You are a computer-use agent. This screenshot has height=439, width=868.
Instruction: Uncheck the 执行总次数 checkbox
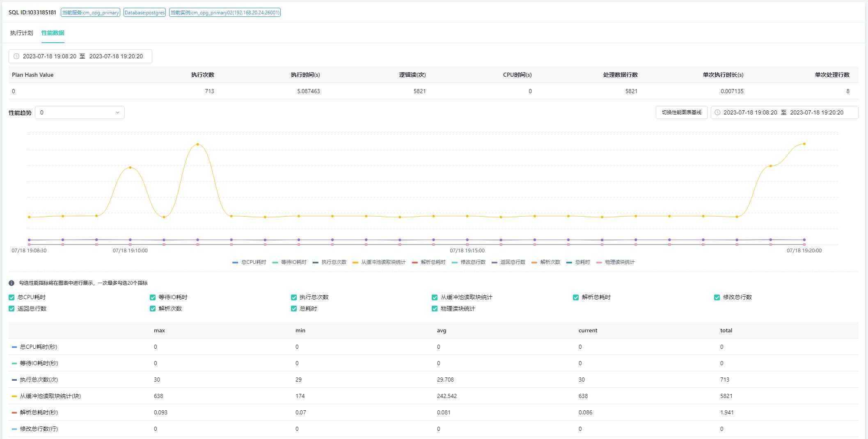point(294,297)
